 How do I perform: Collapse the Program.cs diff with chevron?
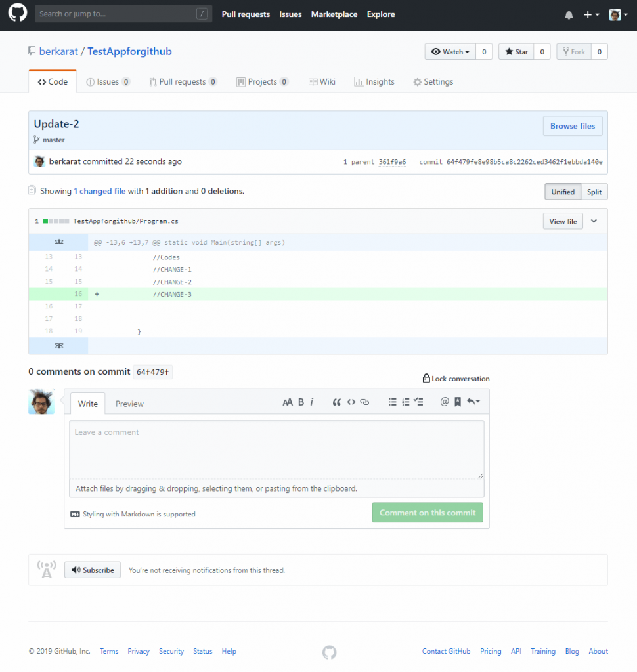594,221
